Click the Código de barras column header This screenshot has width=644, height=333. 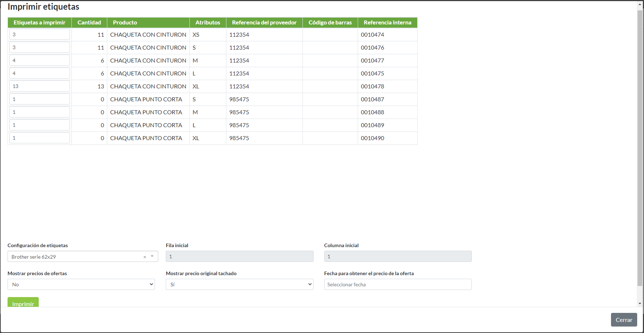(330, 23)
